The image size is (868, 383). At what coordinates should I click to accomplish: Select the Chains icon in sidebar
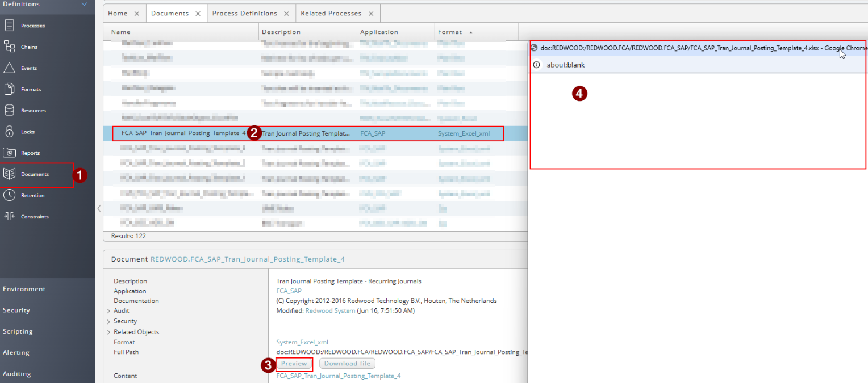tap(9, 47)
